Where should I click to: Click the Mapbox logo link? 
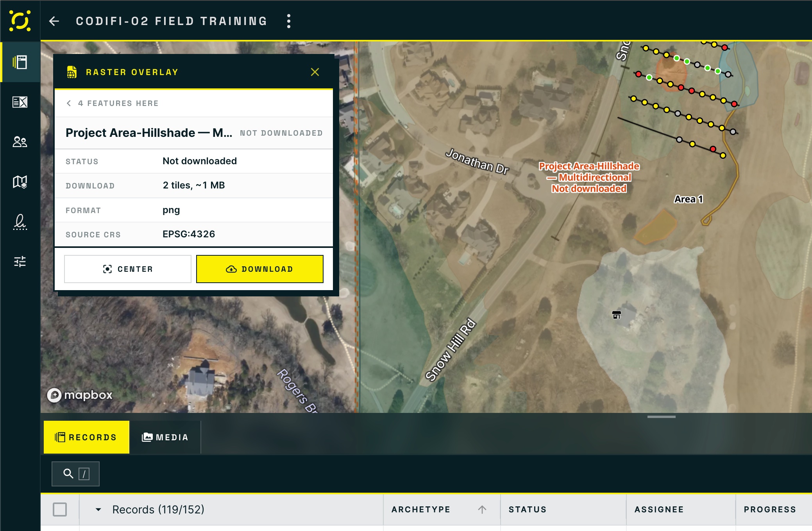coord(80,395)
